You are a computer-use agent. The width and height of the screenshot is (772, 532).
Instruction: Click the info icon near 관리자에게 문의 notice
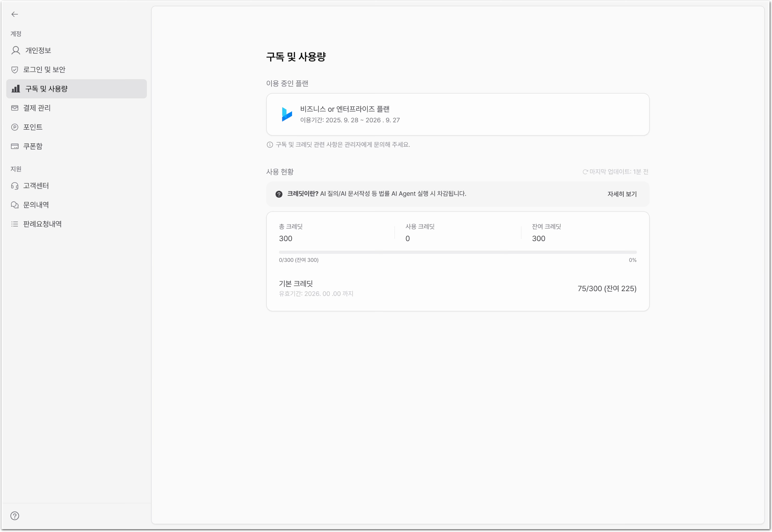(x=269, y=145)
